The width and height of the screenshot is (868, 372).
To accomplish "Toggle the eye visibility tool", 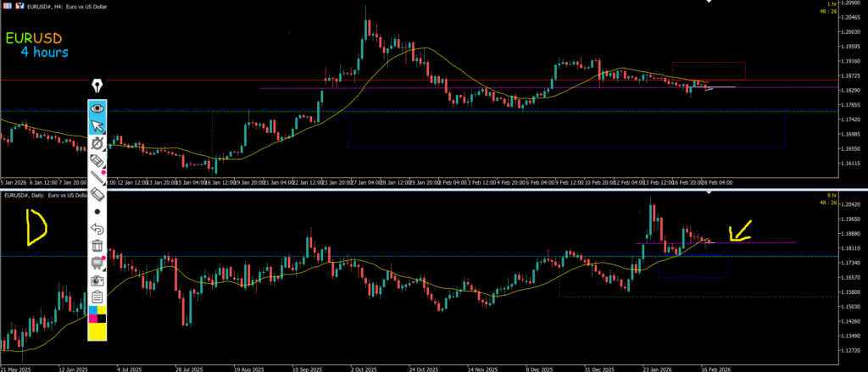I will (x=98, y=108).
